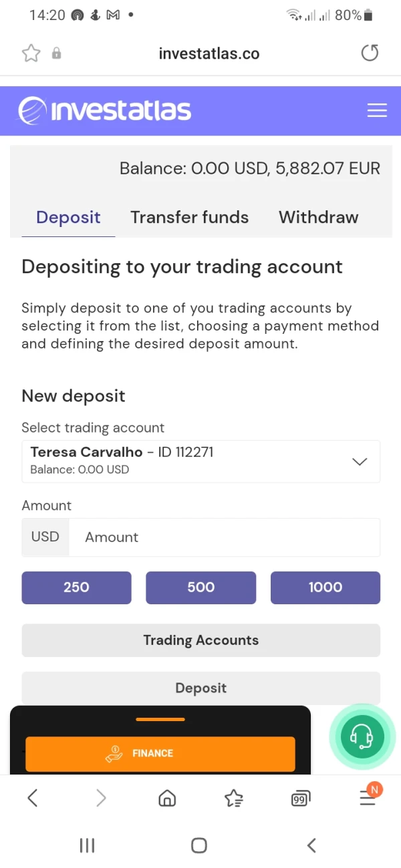Choose the 1000 preset amount
Image resolution: width=401 pixels, height=868 pixels.
click(325, 588)
